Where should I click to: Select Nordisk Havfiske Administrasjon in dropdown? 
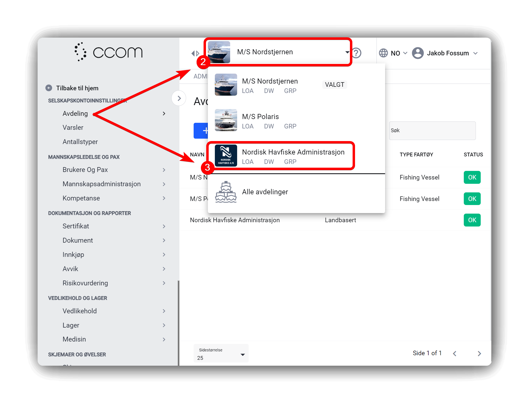tap(296, 156)
